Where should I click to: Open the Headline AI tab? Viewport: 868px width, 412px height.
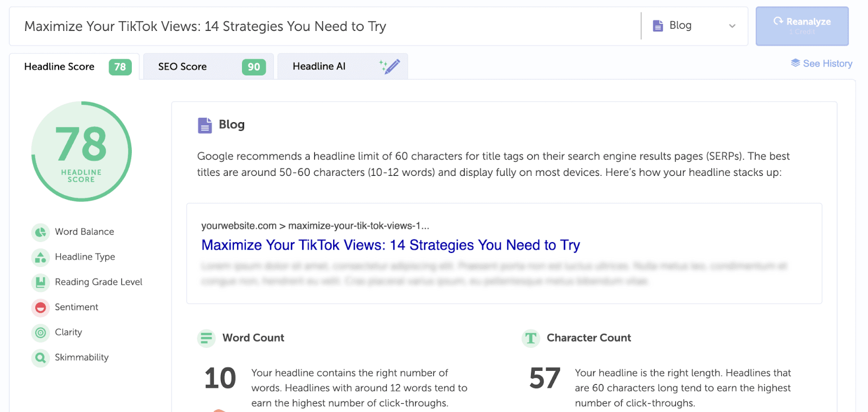click(342, 67)
